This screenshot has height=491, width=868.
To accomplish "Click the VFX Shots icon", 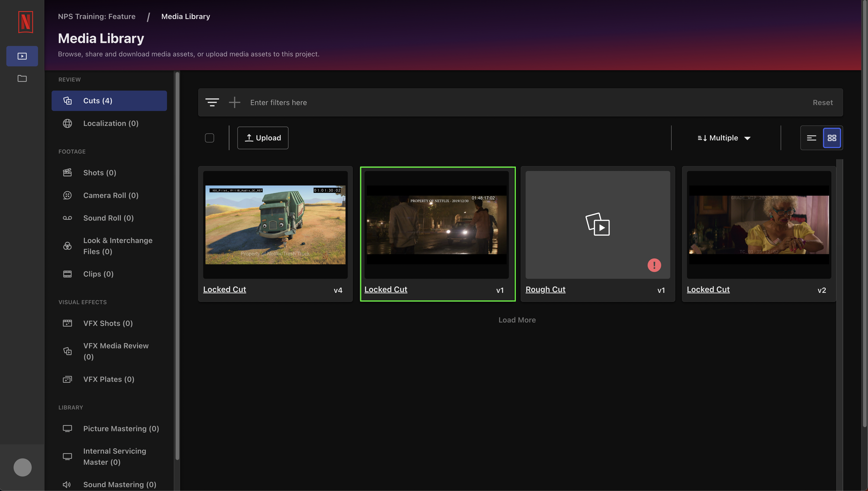I will point(67,323).
